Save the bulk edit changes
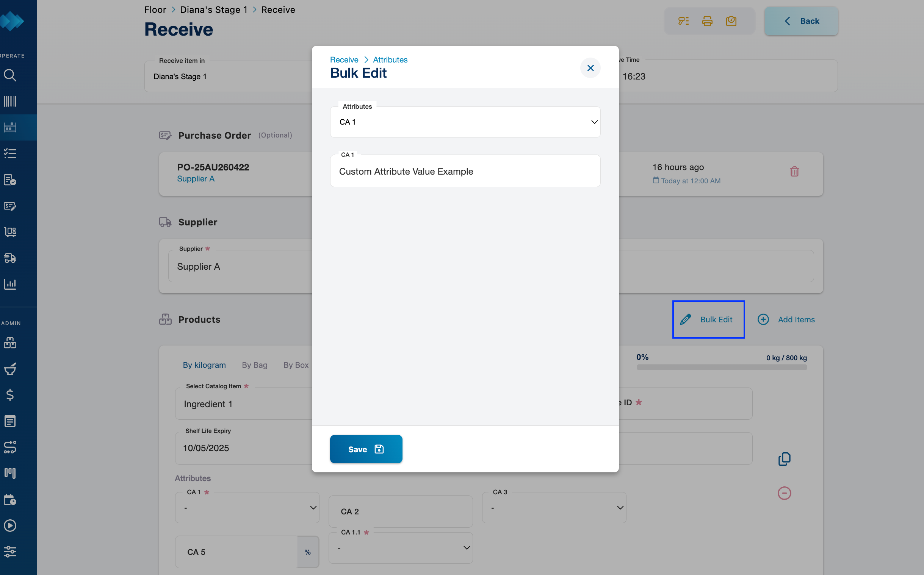Screen dimensions: 924x575 coord(366,449)
